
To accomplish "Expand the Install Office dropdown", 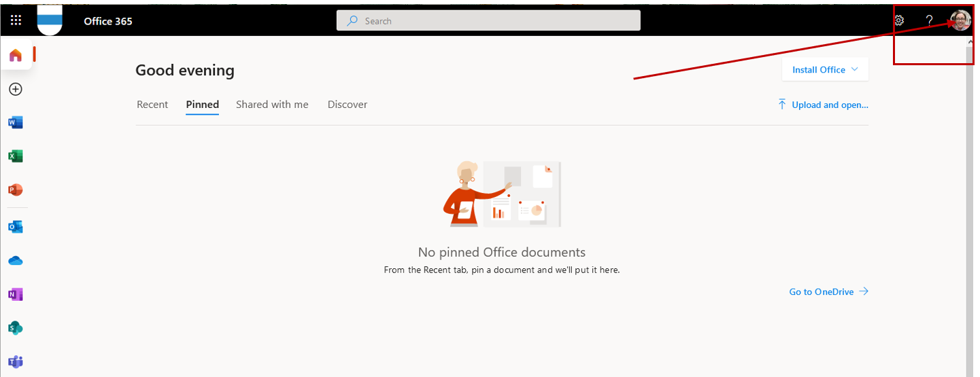I will click(825, 70).
